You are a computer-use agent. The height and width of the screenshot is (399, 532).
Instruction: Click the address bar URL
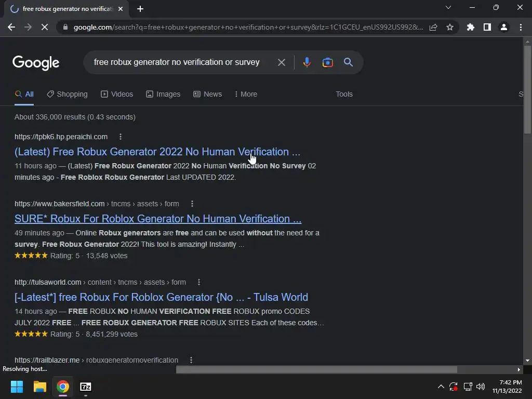[x=248, y=27]
